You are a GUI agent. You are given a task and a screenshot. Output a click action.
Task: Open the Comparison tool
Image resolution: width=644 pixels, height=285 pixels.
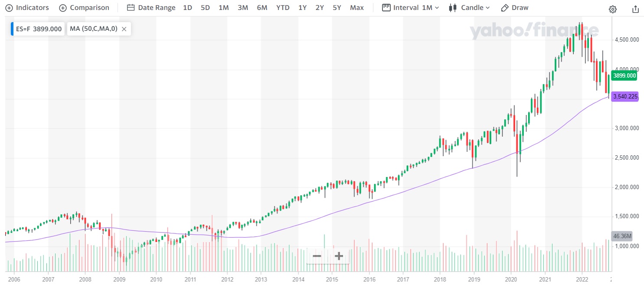click(84, 8)
